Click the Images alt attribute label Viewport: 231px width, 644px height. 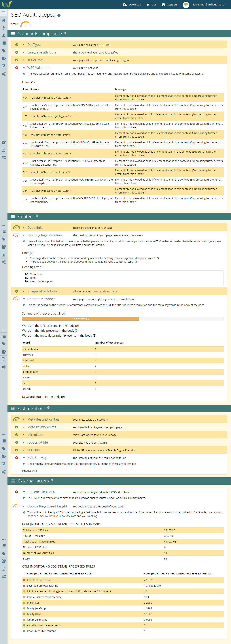coord(42,291)
